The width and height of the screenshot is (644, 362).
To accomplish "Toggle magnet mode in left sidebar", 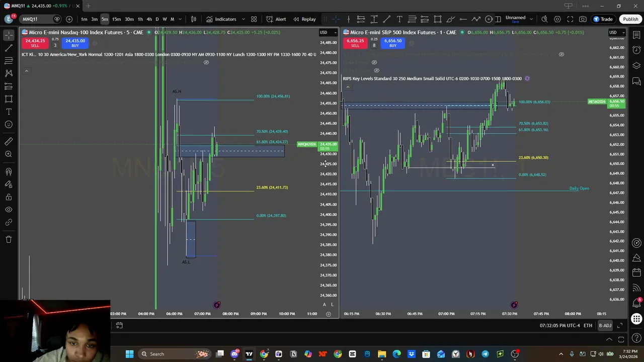I will 9,171.
